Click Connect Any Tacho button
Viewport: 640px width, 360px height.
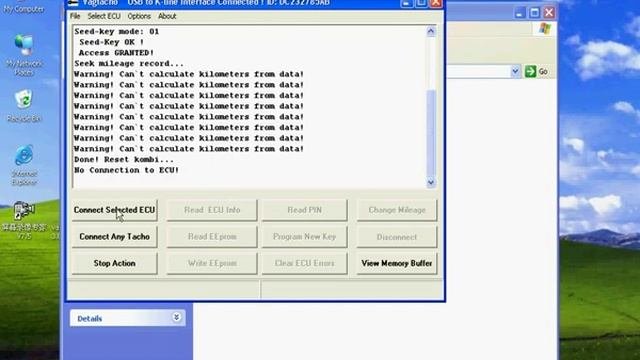(x=114, y=237)
